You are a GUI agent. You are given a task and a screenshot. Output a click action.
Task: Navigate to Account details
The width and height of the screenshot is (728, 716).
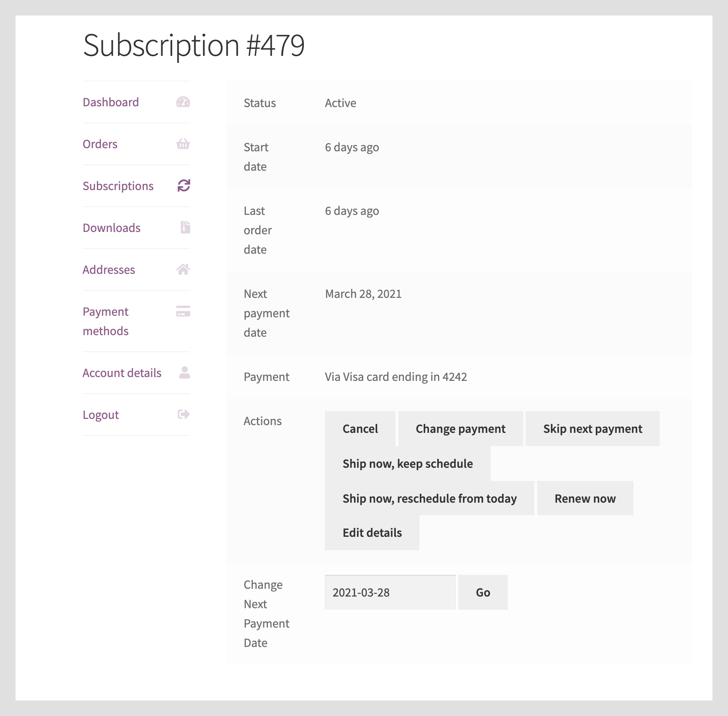click(x=122, y=373)
